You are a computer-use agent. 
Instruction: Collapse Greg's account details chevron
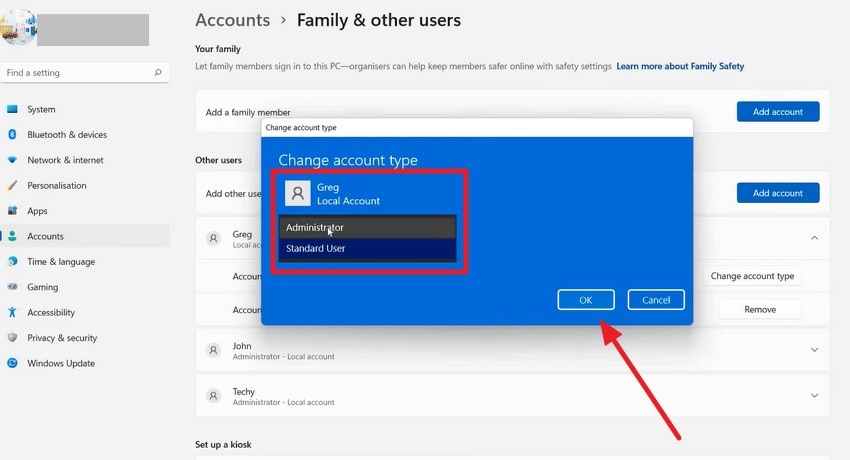point(814,238)
